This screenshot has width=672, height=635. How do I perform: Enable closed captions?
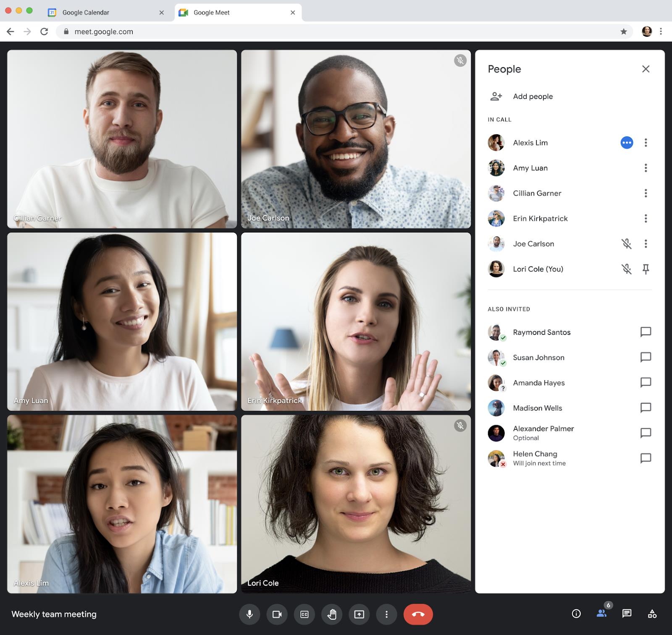click(x=304, y=614)
